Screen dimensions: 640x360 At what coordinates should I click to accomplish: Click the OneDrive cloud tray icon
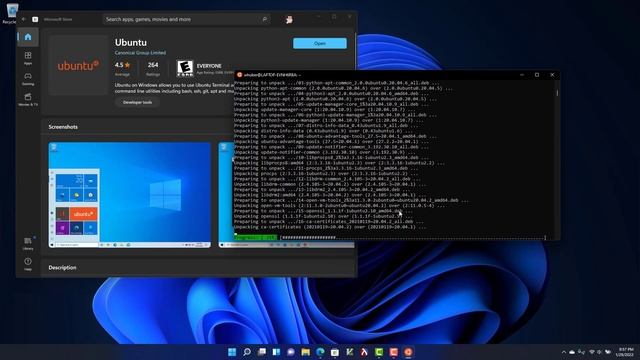(572, 352)
